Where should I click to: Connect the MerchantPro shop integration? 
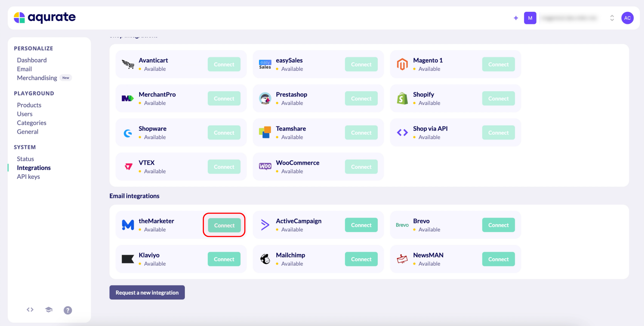click(224, 99)
